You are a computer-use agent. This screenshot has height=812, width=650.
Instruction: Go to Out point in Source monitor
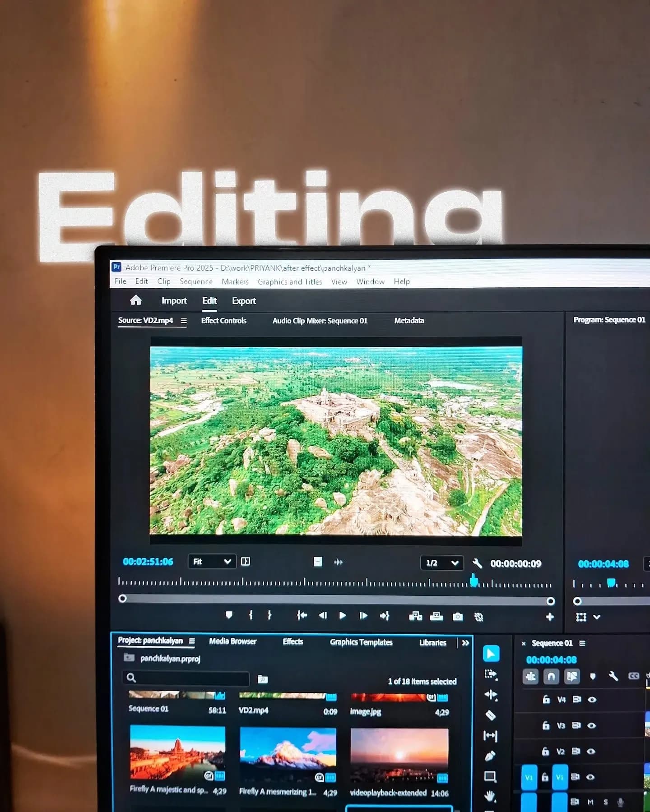pos(385,616)
